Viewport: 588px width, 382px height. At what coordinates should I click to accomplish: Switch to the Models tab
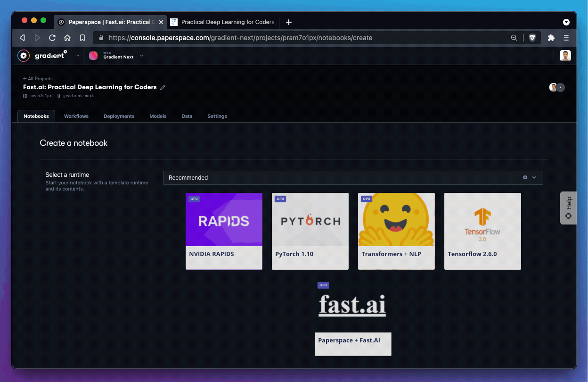[158, 116]
